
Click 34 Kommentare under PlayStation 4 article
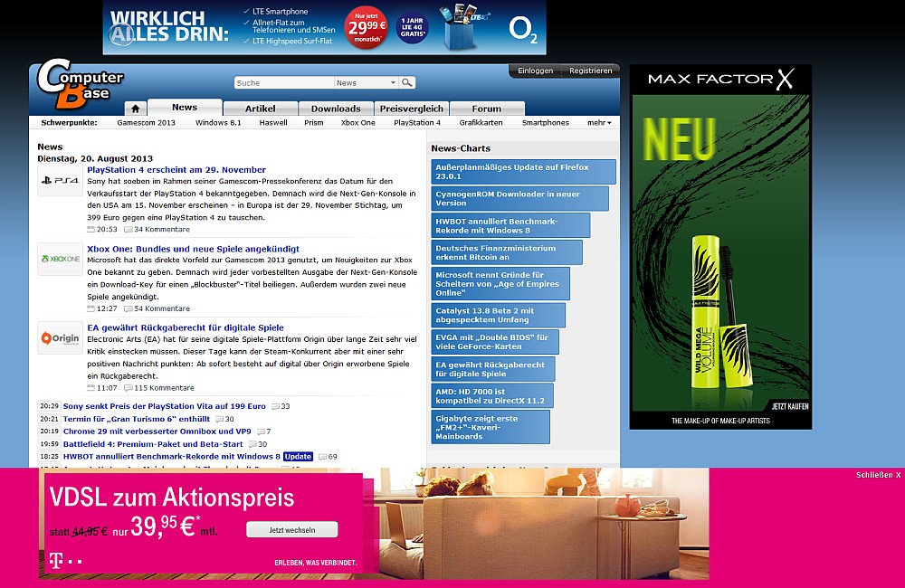[x=162, y=230]
